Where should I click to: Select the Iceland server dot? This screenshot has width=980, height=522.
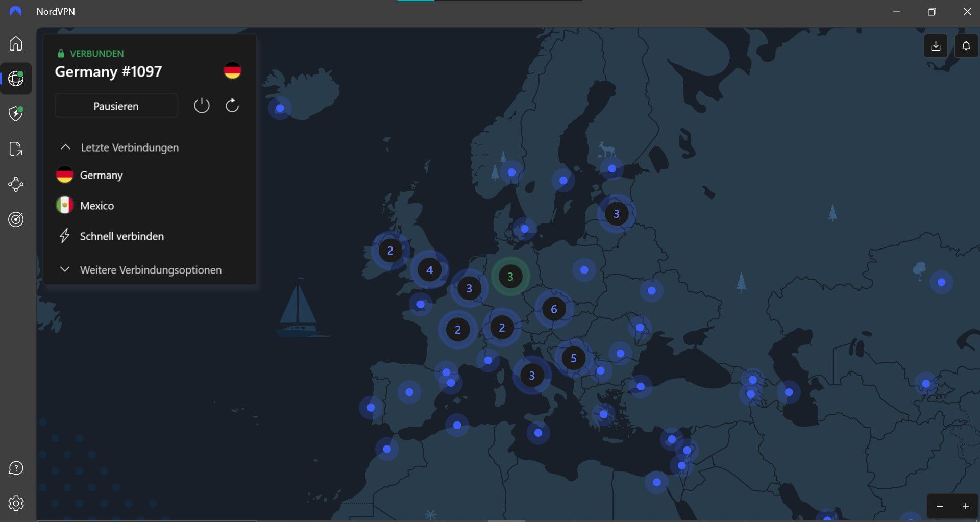point(280,108)
